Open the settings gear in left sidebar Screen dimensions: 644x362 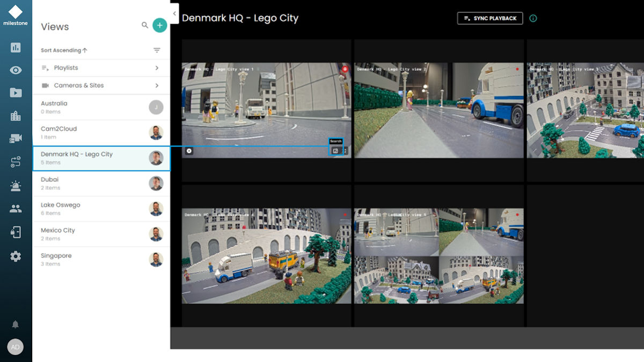point(16,256)
